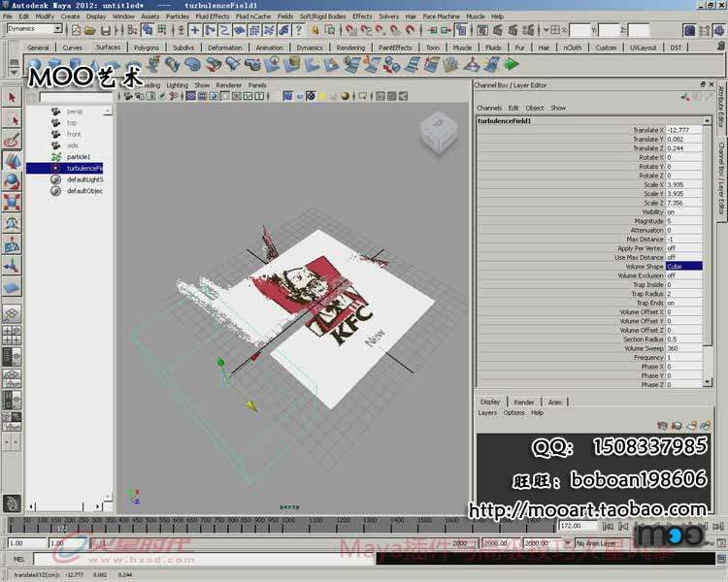Switch to the Render layer tab
728x582 pixels.
click(x=524, y=403)
